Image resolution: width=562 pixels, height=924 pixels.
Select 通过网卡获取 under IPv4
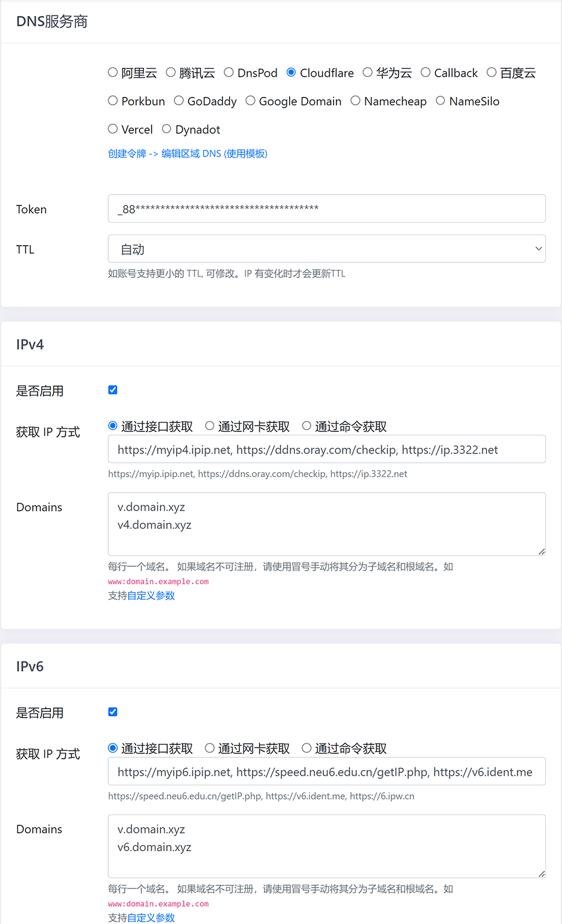pyautogui.click(x=210, y=426)
